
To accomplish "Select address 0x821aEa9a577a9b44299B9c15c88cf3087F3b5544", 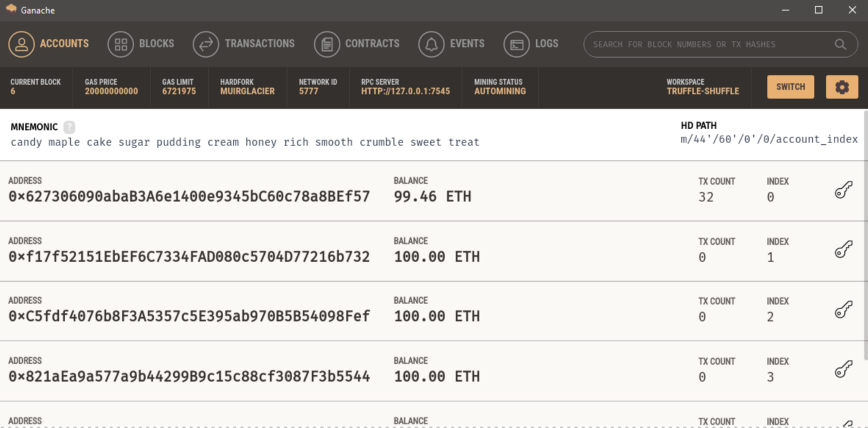I will coord(189,377).
